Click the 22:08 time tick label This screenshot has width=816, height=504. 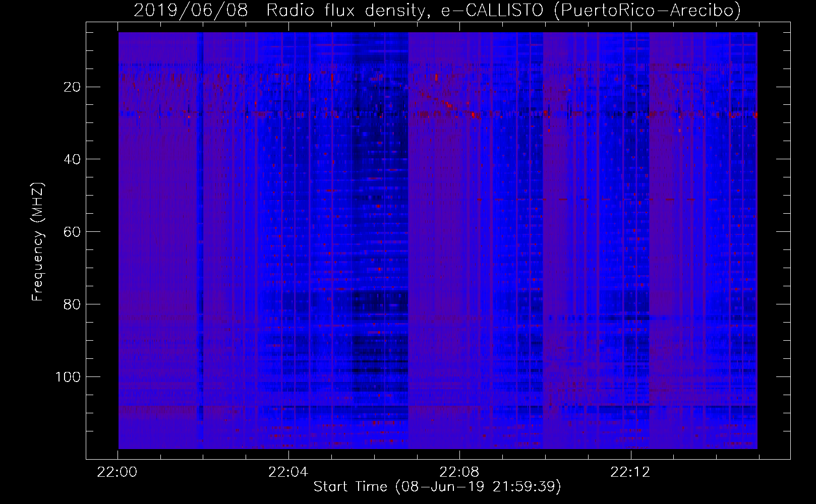(459, 472)
